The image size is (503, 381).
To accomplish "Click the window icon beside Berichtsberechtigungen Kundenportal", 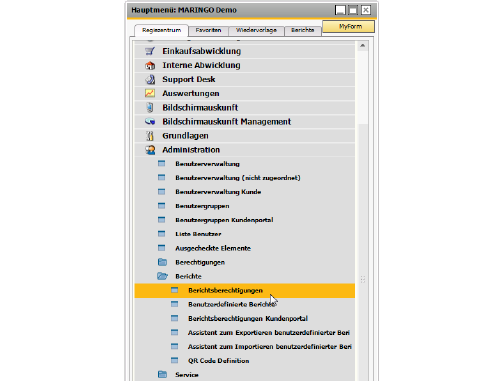I will (x=175, y=318).
